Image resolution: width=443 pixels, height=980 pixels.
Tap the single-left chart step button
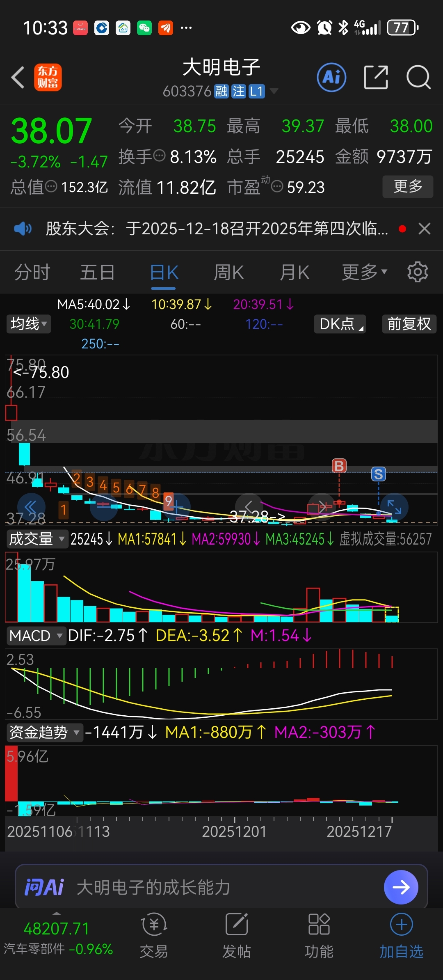pos(249,507)
